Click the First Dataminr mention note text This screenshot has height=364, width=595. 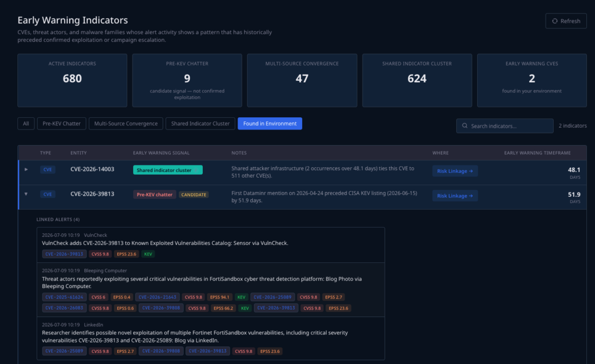(x=324, y=196)
